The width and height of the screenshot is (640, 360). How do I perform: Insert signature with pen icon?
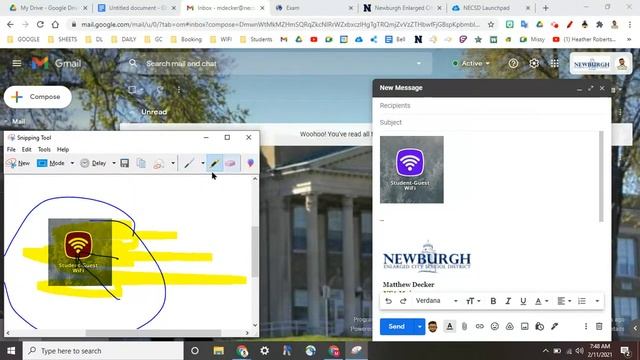click(555, 327)
